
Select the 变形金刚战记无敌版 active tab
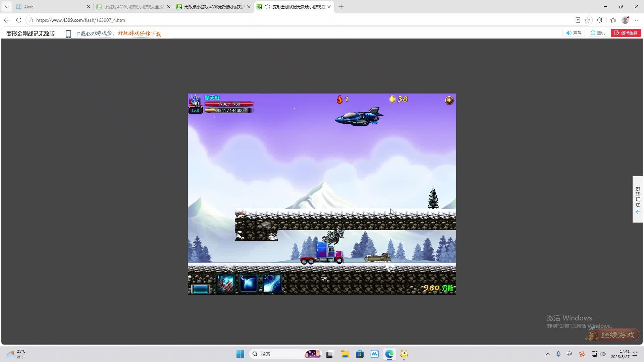tap(294, 7)
